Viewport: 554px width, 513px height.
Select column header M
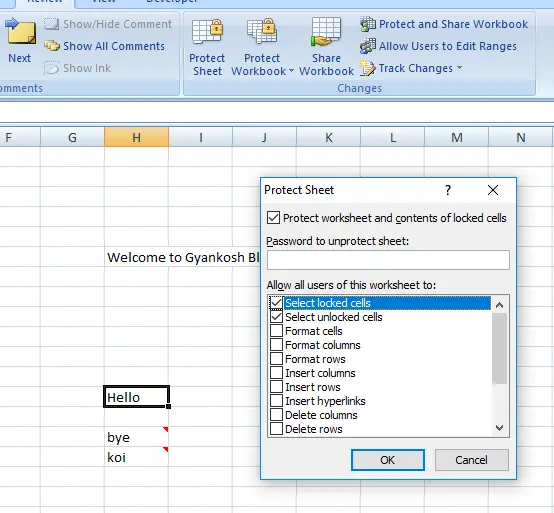456,137
